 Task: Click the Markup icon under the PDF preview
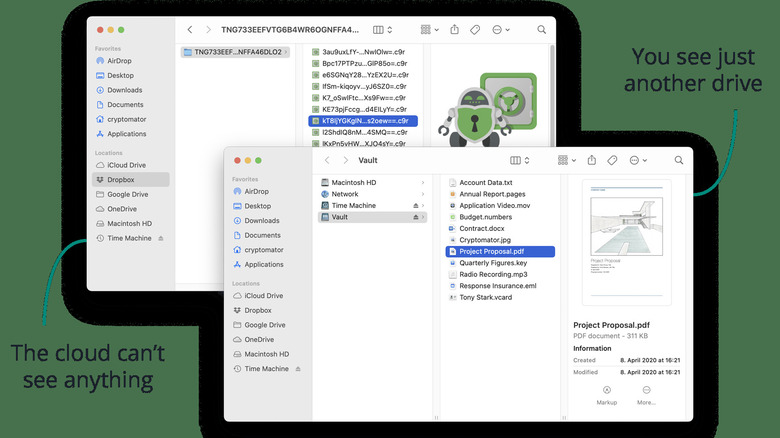click(607, 389)
